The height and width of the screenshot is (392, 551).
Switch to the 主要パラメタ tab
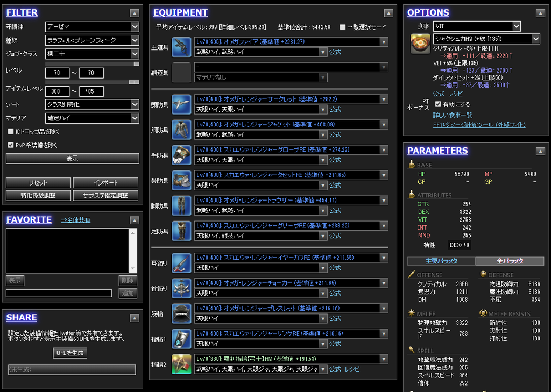441,261
